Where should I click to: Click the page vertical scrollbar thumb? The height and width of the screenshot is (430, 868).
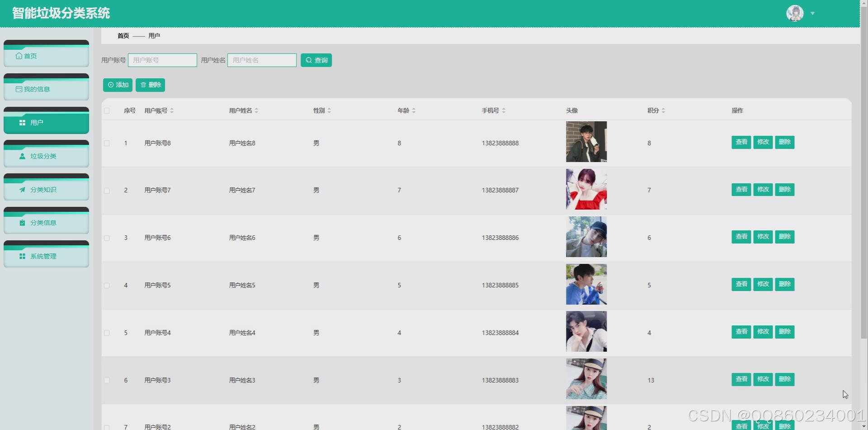(864, 173)
